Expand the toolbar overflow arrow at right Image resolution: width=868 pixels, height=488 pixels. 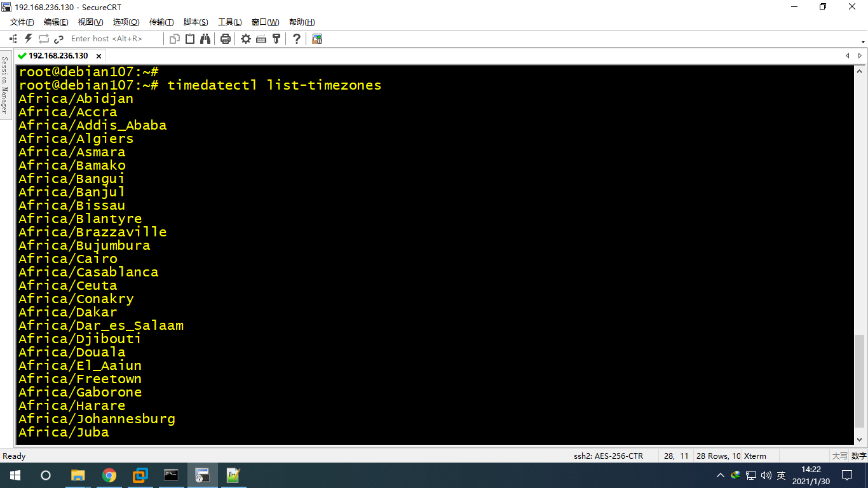[863, 42]
